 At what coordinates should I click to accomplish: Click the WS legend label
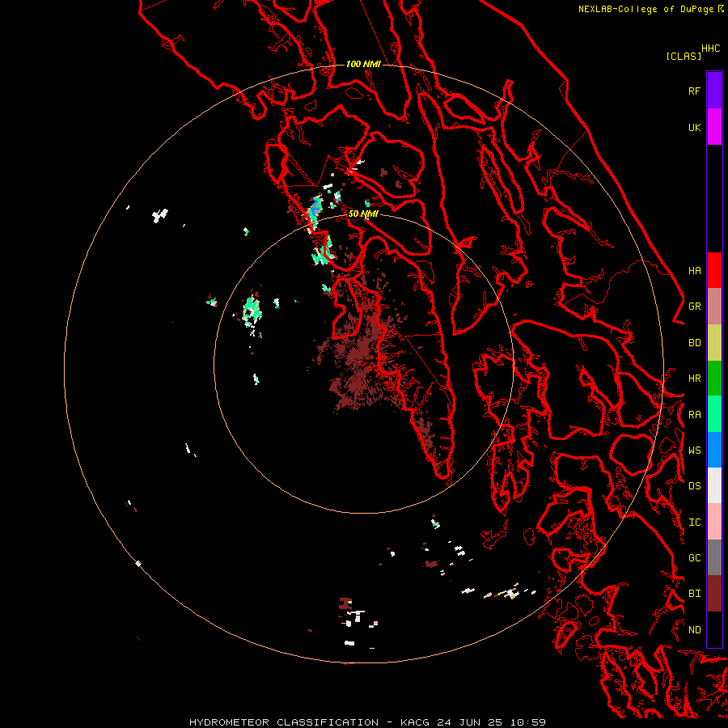[694, 451]
